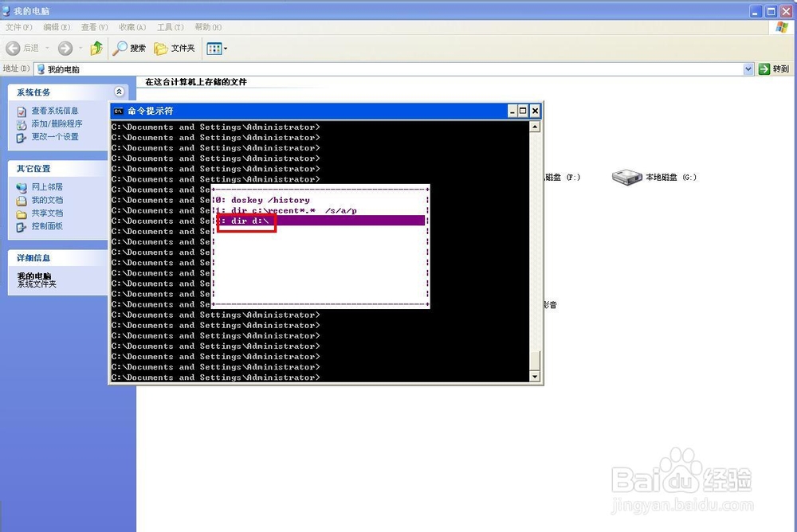Click the Forward arrow icon in toolbar
Screen dimensions: 797x532
pos(65,49)
